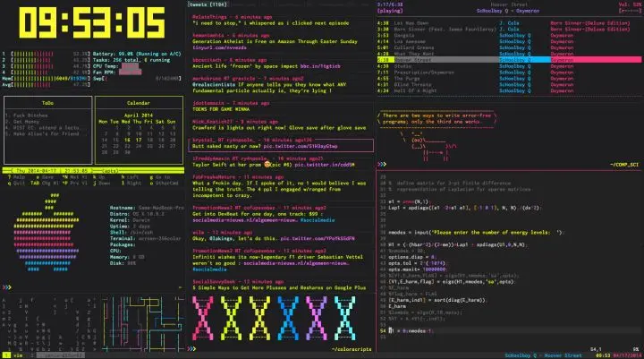Click the 'Schoolboy Q - Oxymoron' now-playing header
644x359 pixels.
pos(508,11)
